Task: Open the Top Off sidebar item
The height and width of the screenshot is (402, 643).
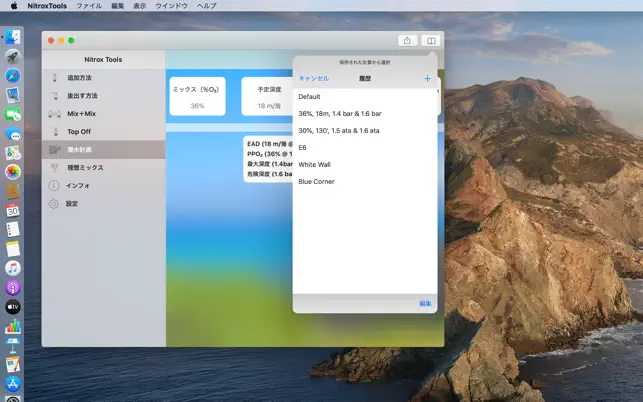Action: (x=103, y=132)
